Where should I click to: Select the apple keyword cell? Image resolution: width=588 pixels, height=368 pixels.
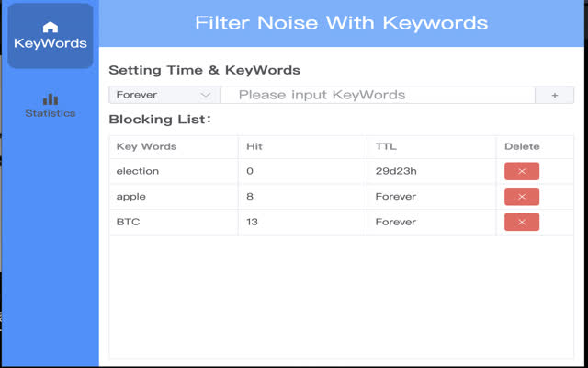tap(131, 197)
